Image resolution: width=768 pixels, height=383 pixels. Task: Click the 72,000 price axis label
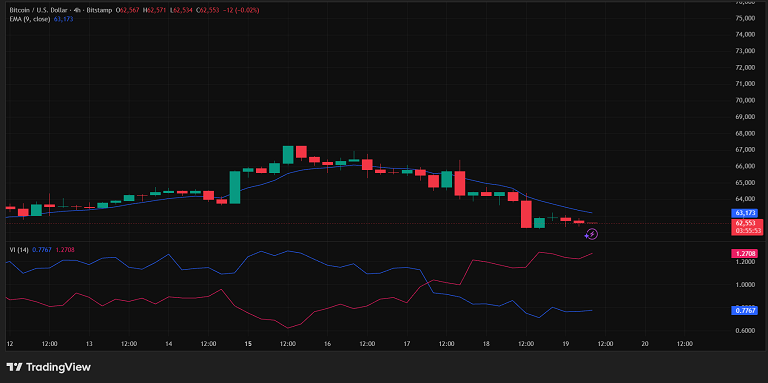pos(744,67)
